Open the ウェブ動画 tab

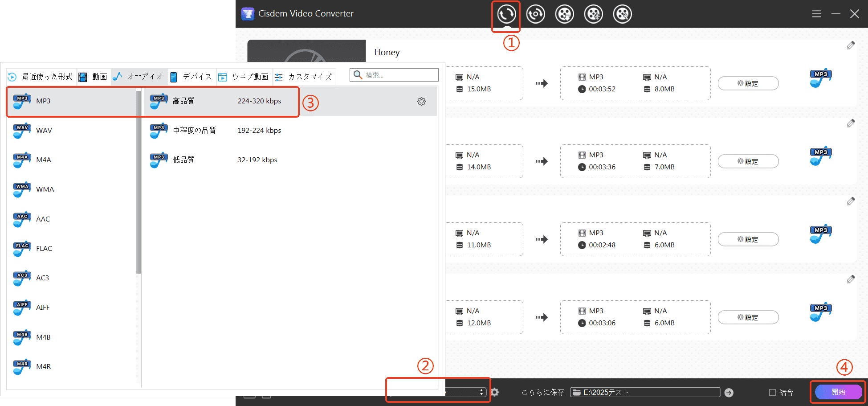244,77
